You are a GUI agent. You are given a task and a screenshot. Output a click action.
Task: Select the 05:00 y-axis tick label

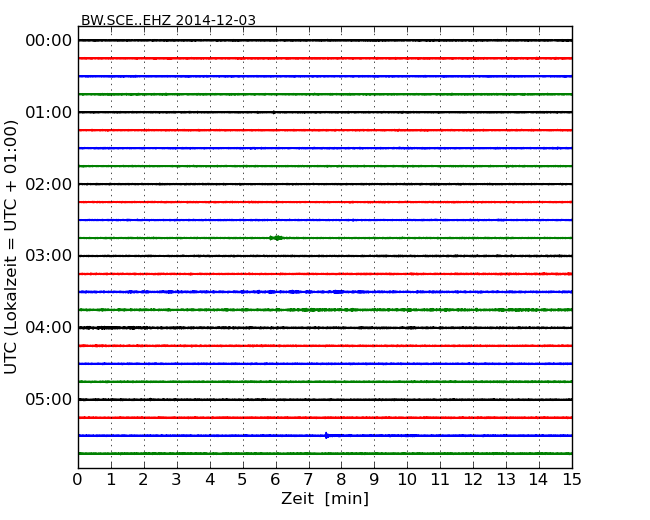coord(48,400)
